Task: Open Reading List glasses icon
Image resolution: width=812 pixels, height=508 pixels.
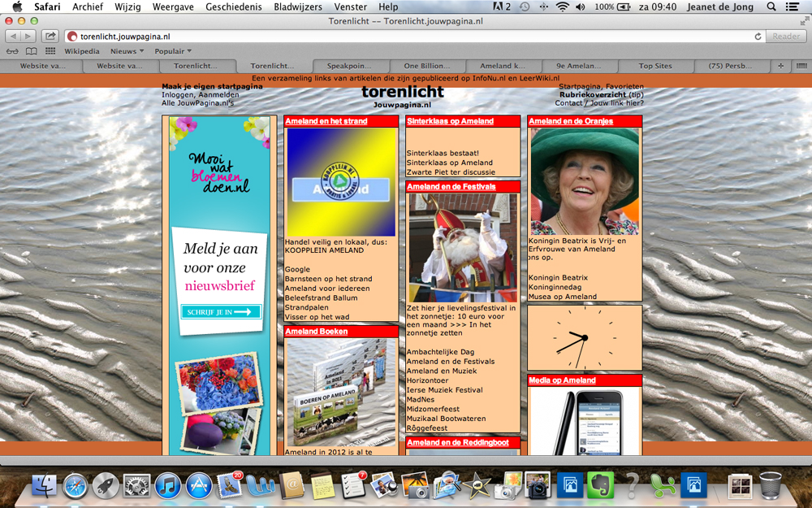Action: [12, 51]
